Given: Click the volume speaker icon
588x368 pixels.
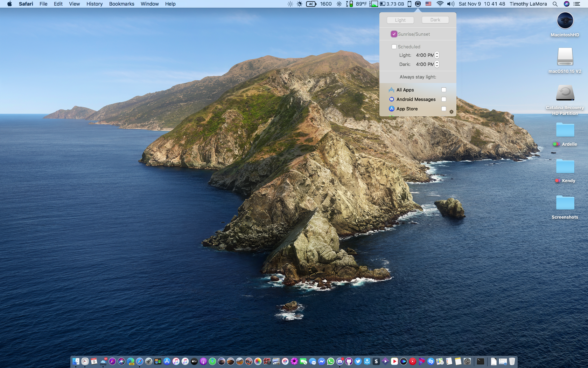Looking at the screenshot, I should click(450, 4).
